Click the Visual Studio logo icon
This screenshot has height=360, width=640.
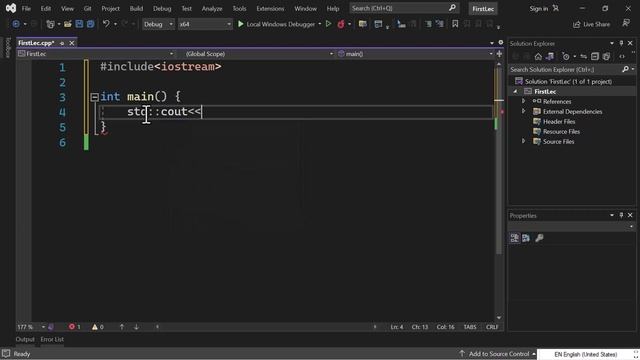click(x=11, y=8)
